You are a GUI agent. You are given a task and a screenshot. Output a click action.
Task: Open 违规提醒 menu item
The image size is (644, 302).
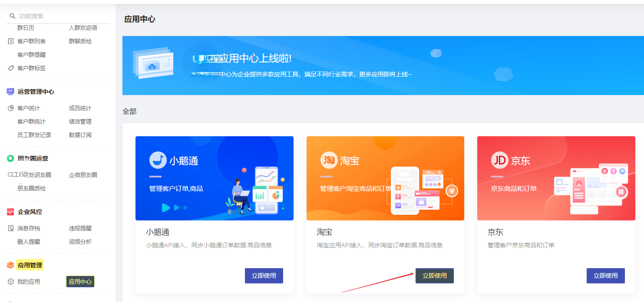click(80, 228)
